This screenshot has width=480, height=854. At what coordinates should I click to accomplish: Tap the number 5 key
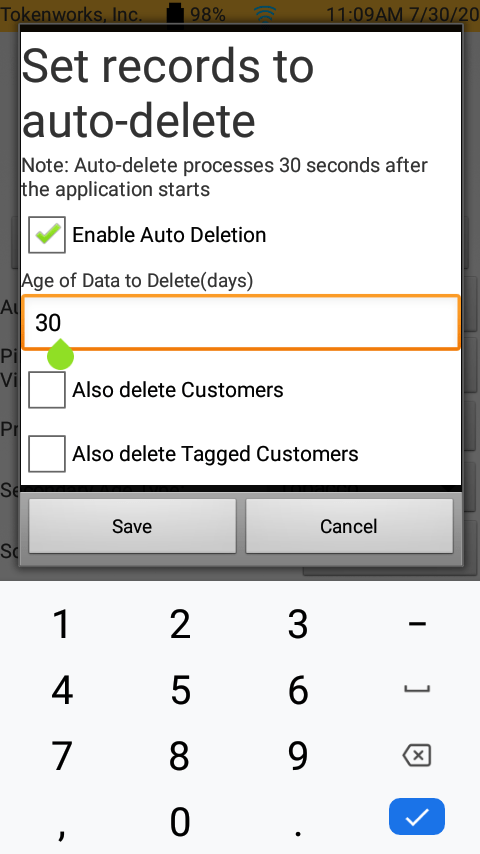(180, 690)
